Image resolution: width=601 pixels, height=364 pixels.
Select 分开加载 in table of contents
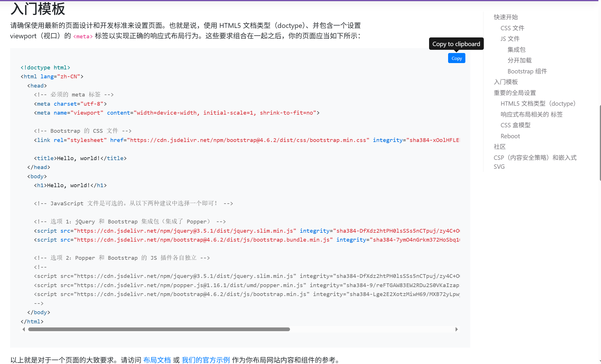[520, 60]
